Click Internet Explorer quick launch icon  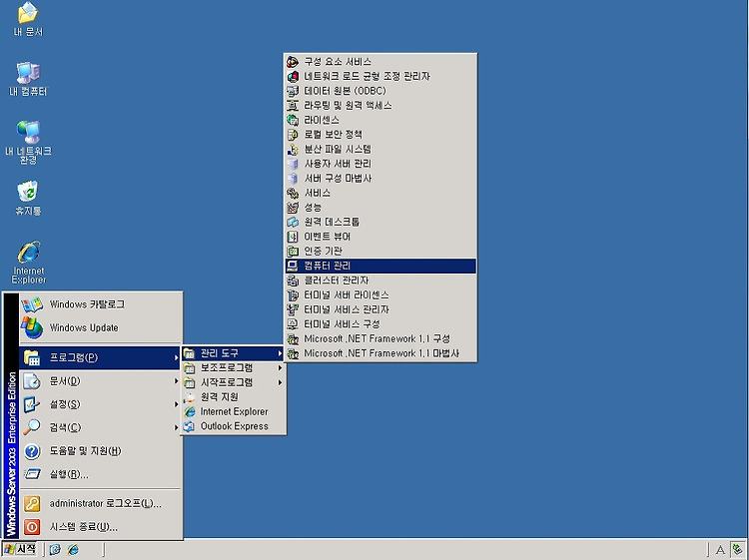point(73,549)
